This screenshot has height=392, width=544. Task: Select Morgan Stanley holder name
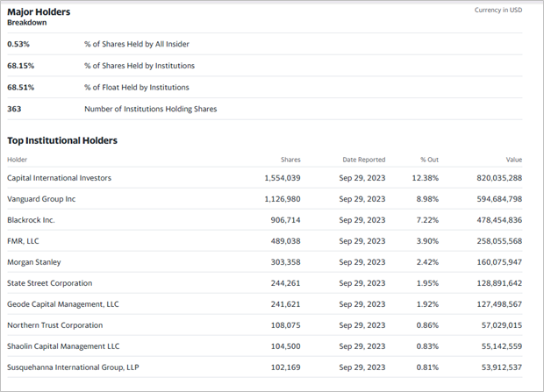pyautogui.click(x=34, y=262)
